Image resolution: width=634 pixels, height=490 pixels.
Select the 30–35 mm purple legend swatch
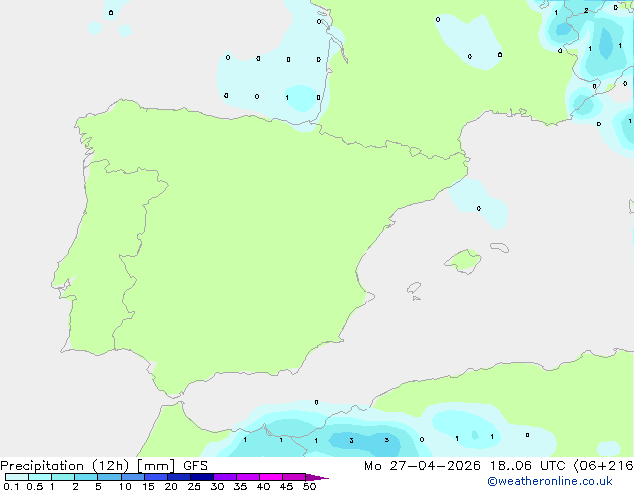225,477
